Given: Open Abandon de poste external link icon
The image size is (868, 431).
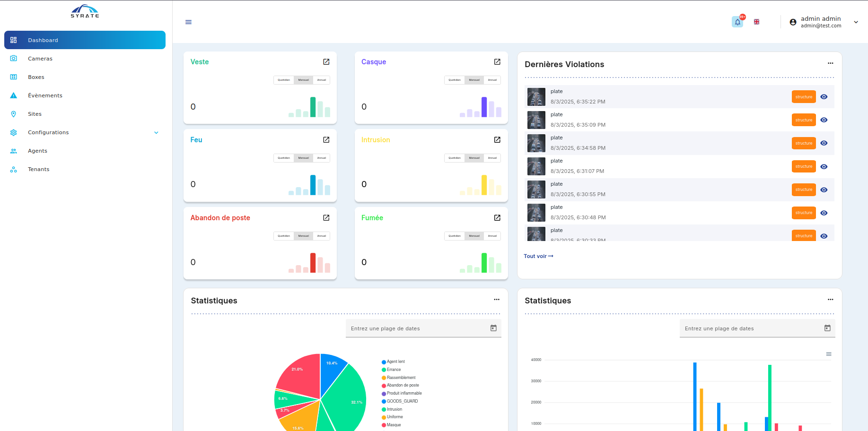Looking at the screenshot, I should [326, 218].
